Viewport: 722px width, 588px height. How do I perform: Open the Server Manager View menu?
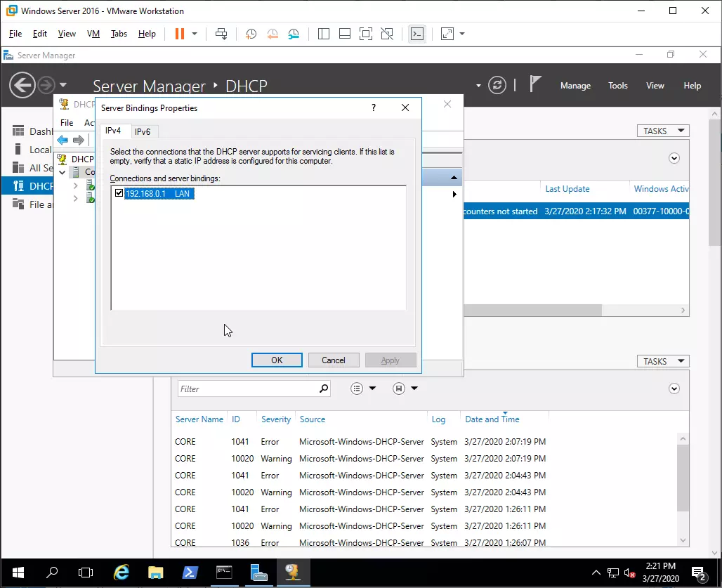(x=655, y=86)
